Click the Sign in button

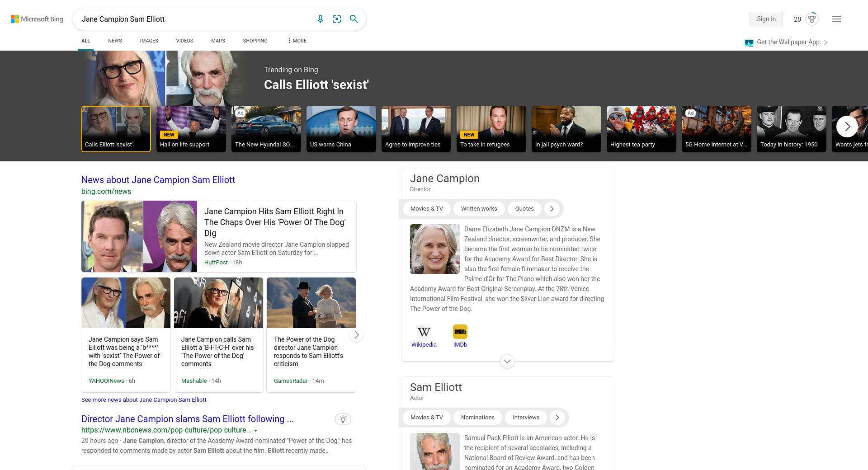(x=766, y=19)
